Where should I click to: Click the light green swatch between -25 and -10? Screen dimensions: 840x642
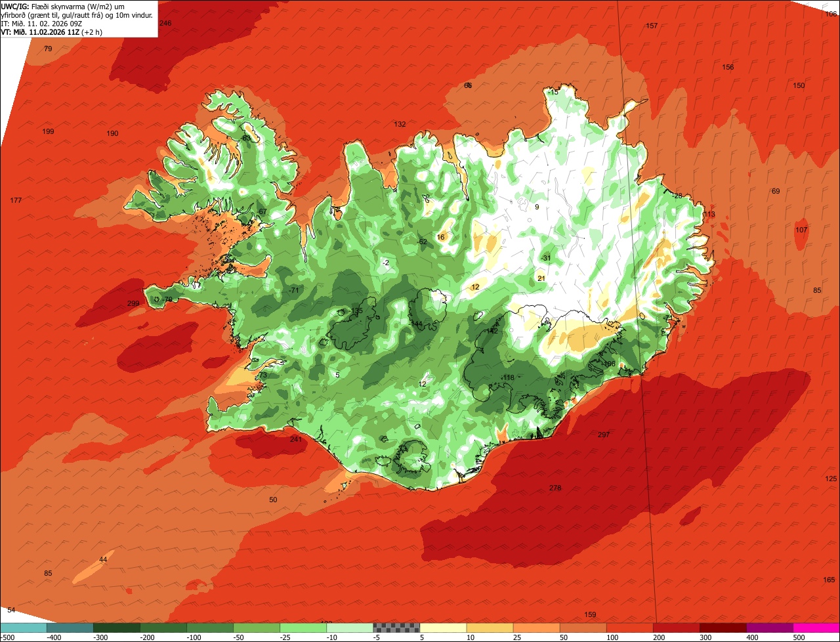coord(304,628)
